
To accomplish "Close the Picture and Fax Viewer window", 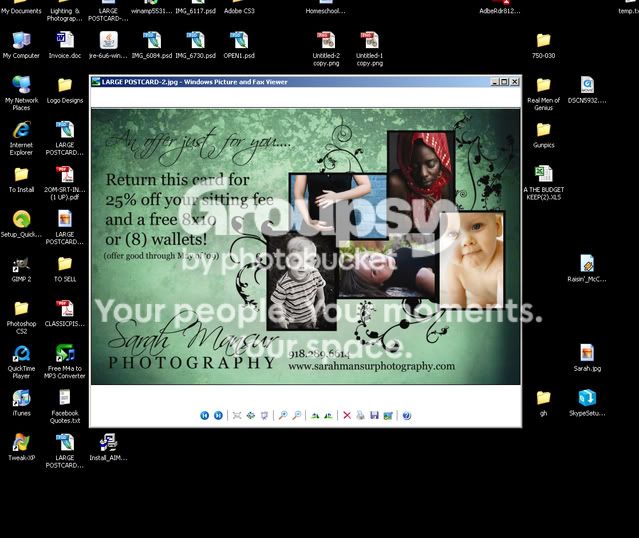I will (515, 82).
